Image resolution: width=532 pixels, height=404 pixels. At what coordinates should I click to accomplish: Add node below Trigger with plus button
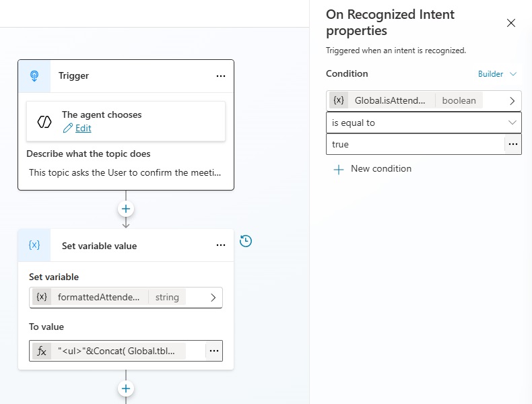(x=126, y=209)
